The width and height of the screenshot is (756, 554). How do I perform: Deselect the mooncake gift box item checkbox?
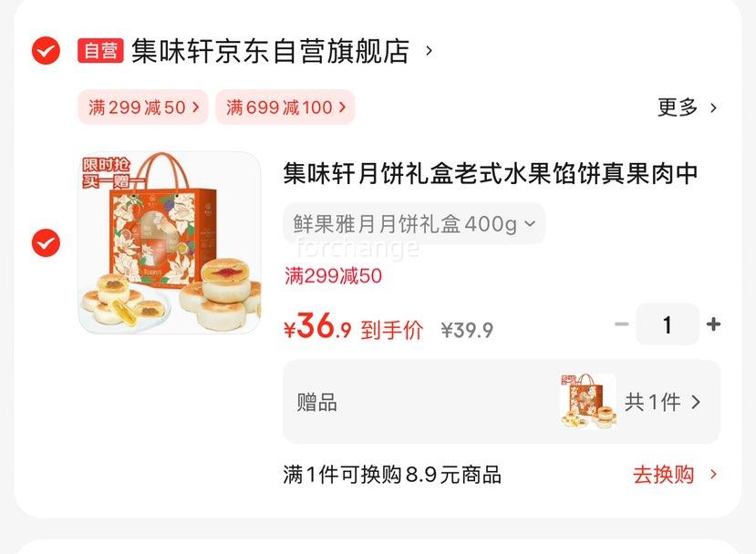click(x=46, y=242)
